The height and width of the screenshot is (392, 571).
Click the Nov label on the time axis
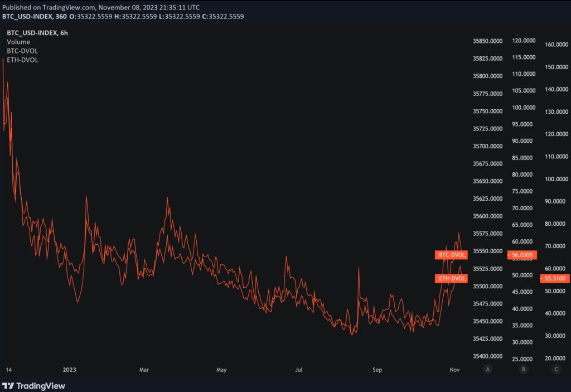point(454,369)
